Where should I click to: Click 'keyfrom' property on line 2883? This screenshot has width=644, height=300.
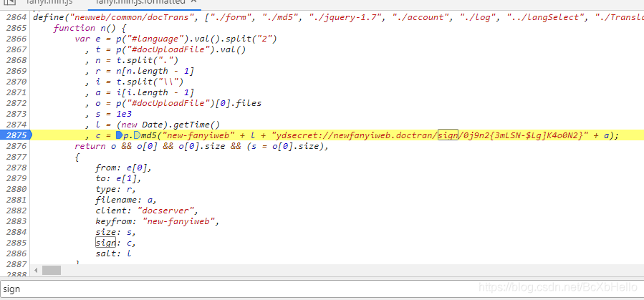(115, 221)
